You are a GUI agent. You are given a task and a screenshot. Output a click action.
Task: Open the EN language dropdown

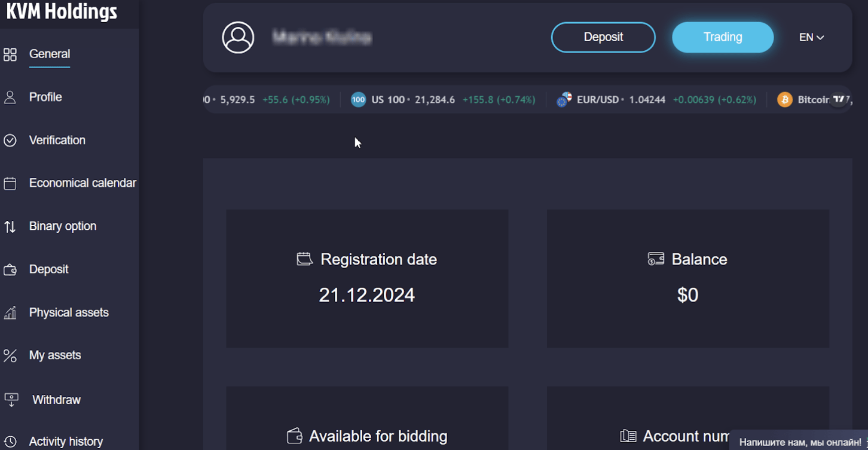coord(811,38)
